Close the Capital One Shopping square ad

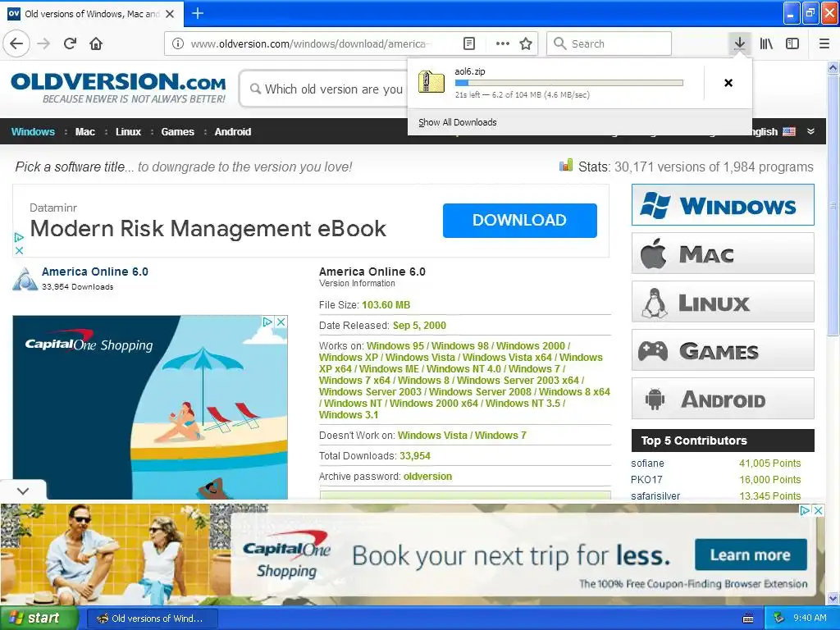(281, 322)
